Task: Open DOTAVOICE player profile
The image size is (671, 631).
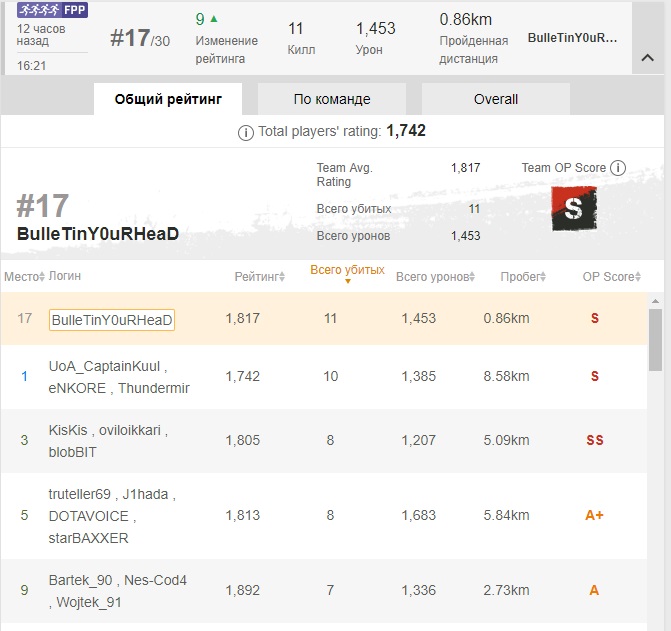Action: tap(89, 516)
